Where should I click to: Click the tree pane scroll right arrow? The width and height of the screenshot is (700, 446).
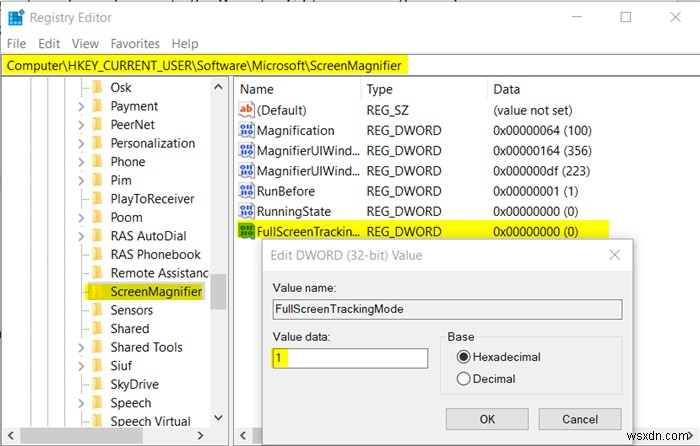point(200,435)
